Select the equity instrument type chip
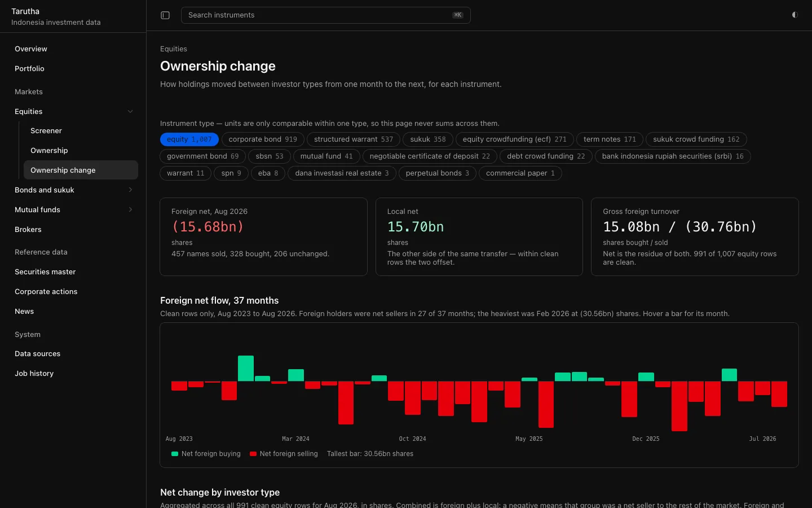The height and width of the screenshot is (508, 812). (189, 139)
